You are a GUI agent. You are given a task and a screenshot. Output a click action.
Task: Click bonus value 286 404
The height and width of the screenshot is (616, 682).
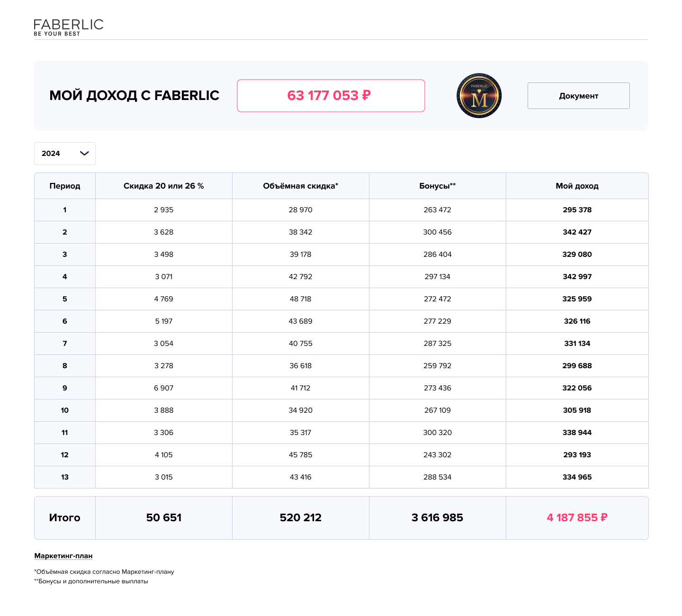tap(438, 254)
